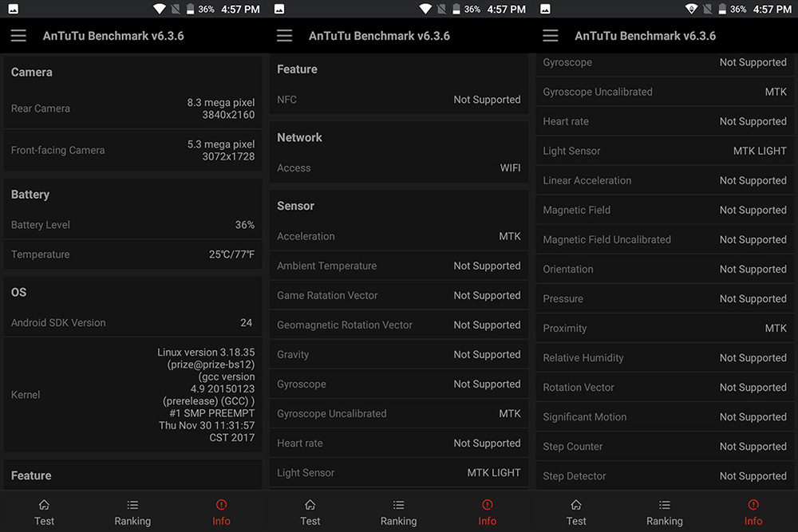Tap the Test home icon in left screenshot

pyautogui.click(x=44, y=505)
